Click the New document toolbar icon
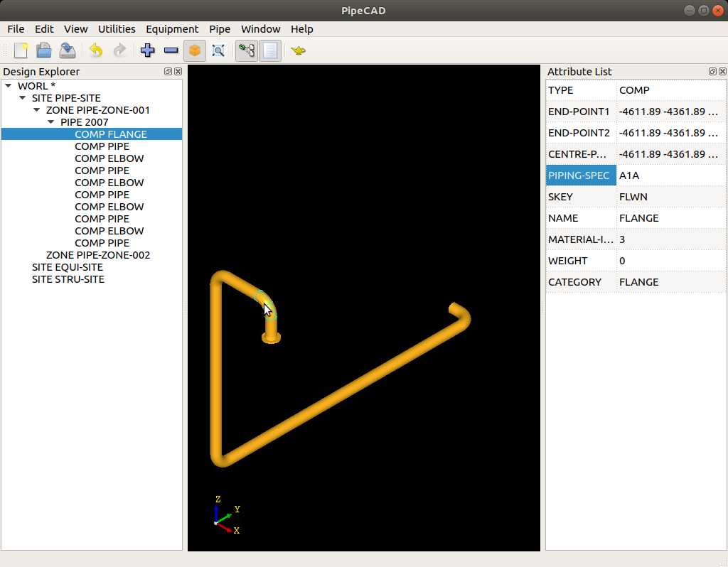The image size is (728, 567). (x=21, y=50)
